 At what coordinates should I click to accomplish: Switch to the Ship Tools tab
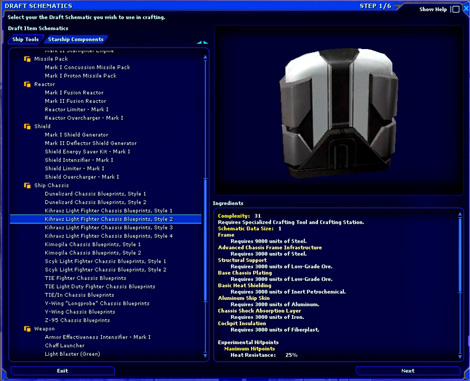coord(25,39)
